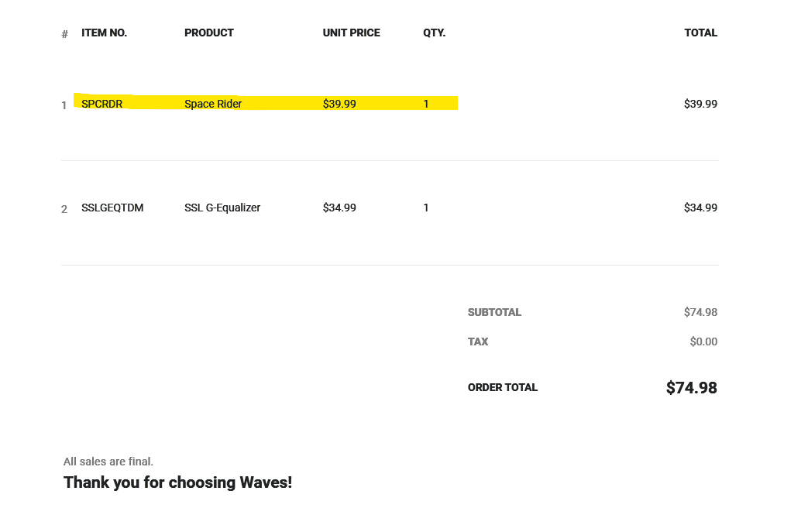Viewport: 808px width, 532px height.
Task: Click the Space Rider product name
Action: pyautogui.click(x=213, y=104)
